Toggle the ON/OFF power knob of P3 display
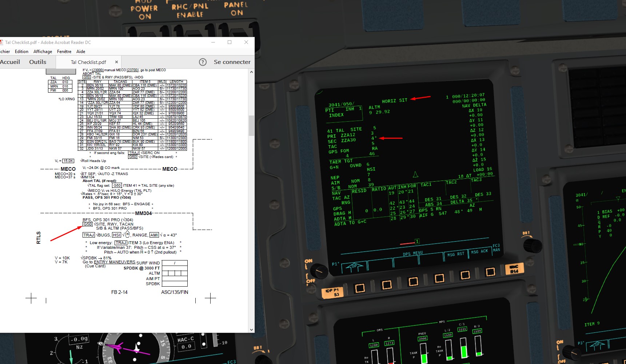The height and width of the screenshot is (364, 626). tap(571, 352)
